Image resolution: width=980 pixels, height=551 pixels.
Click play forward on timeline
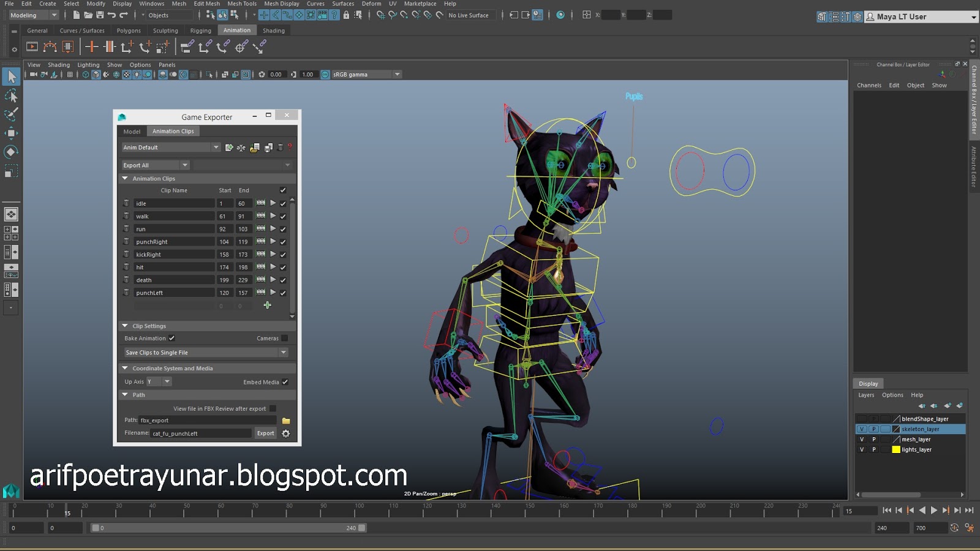934,510
